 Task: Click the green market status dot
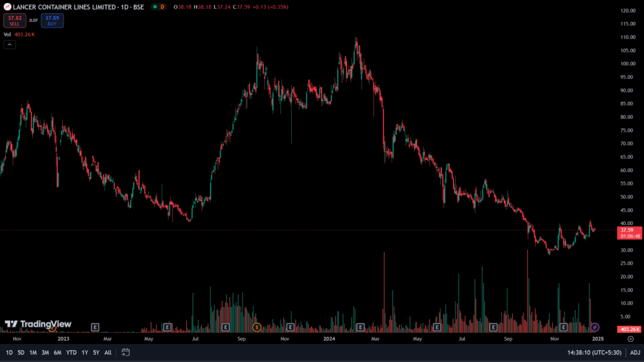(155, 7)
